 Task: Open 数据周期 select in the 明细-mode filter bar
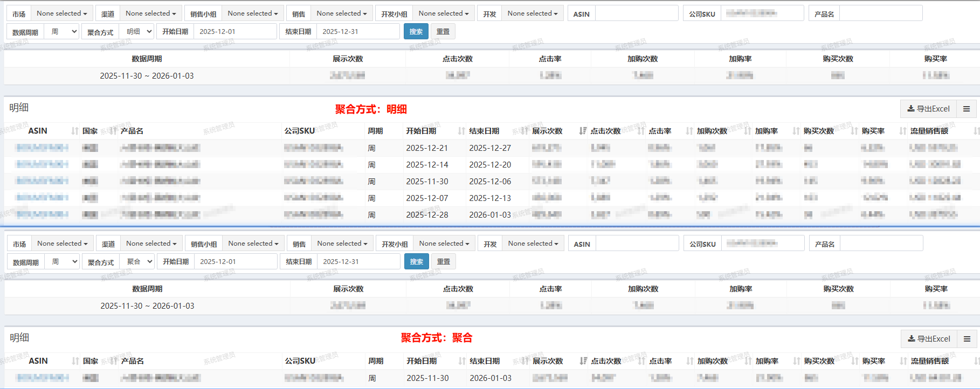coord(61,32)
